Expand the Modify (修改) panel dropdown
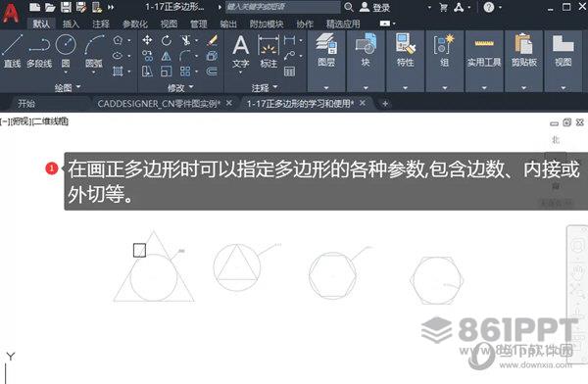 180,88
